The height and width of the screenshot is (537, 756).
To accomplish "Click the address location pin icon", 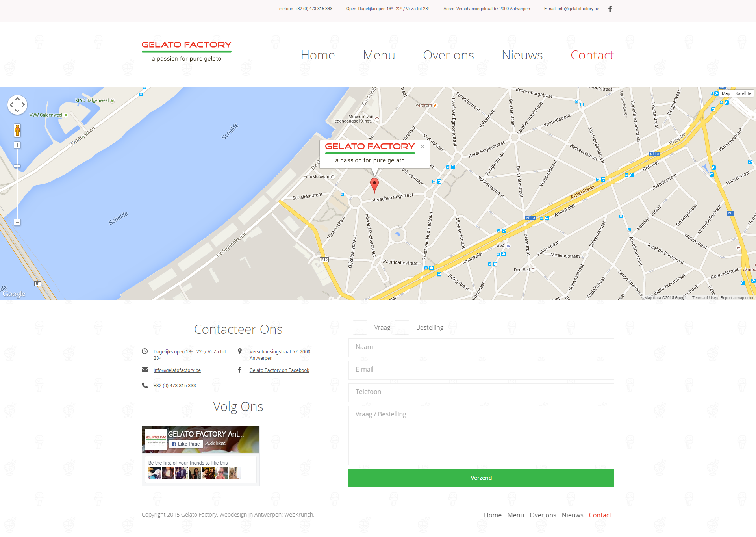I will pos(240,351).
